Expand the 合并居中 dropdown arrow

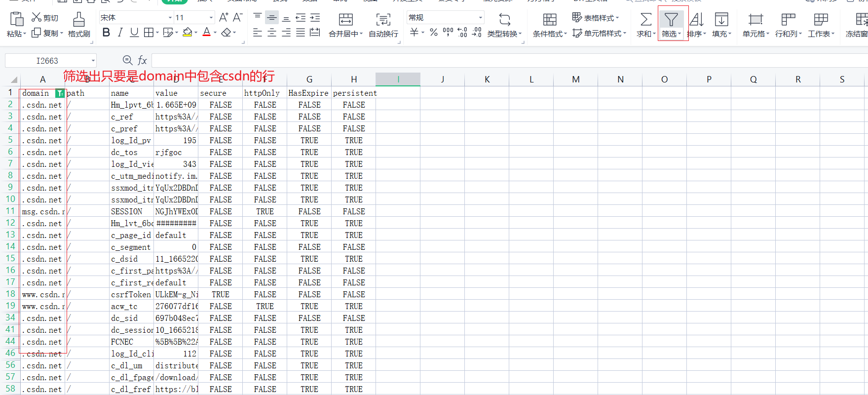tap(361, 34)
